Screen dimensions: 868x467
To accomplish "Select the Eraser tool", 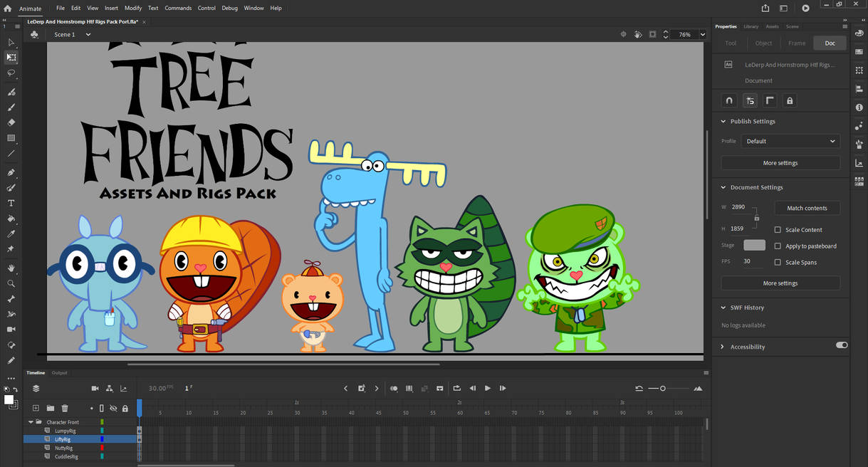I will [x=11, y=122].
